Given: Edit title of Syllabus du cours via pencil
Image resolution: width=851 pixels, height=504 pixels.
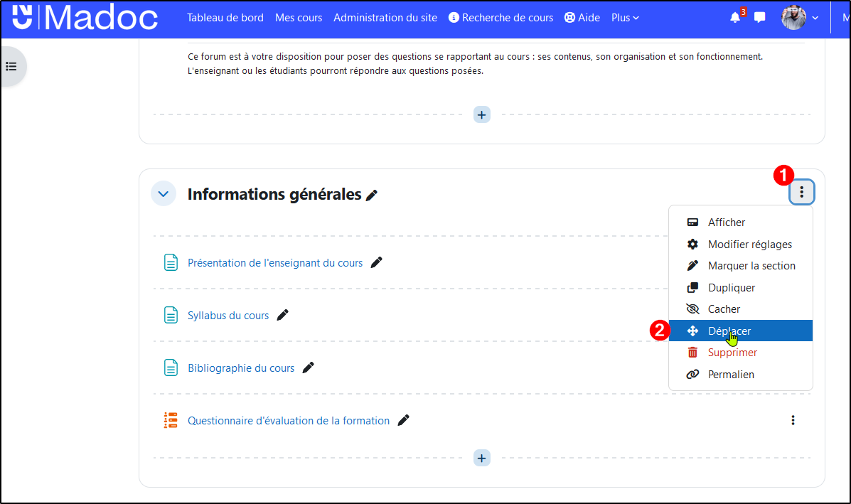Looking at the screenshot, I should tap(283, 315).
